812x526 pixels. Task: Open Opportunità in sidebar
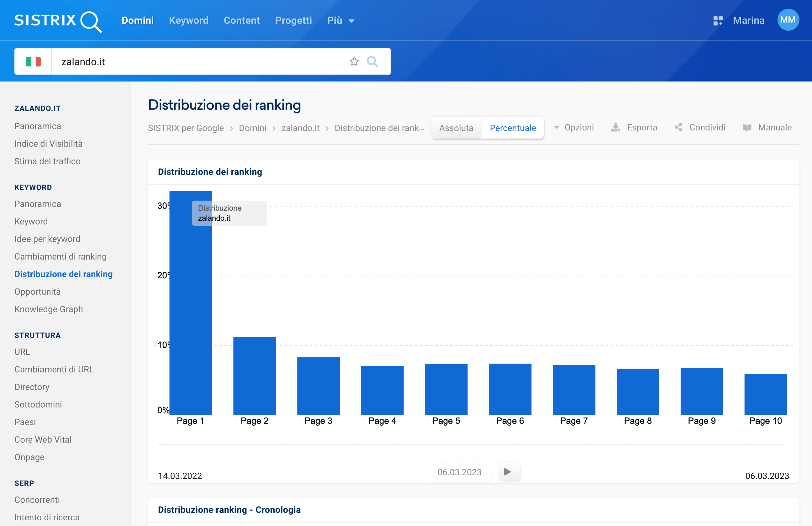[x=38, y=292]
